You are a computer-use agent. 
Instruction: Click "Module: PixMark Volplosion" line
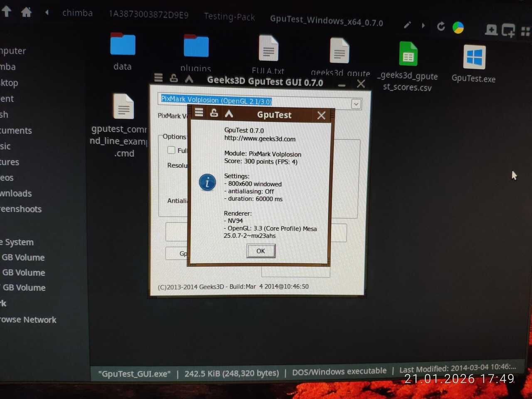click(x=263, y=154)
